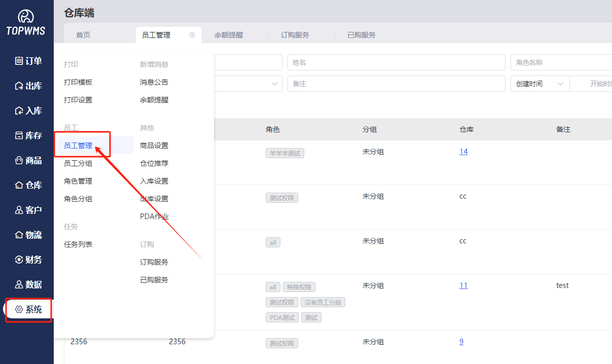Open the 订单 sidebar section
Viewport: 612px width, 364px height.
coord(28,61)
